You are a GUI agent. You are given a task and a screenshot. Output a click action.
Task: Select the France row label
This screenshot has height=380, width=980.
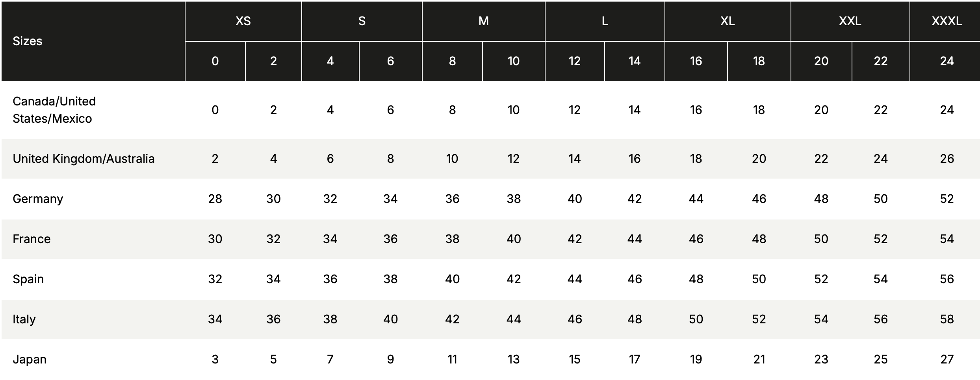(32, 239)
